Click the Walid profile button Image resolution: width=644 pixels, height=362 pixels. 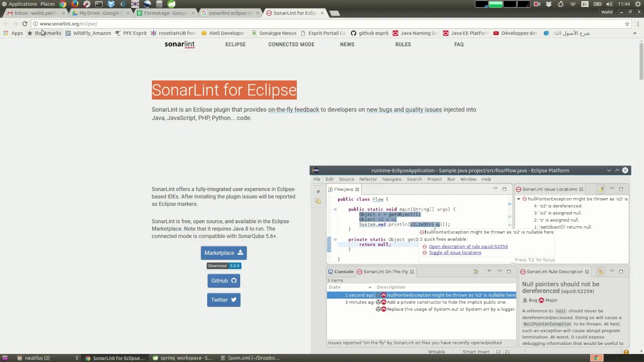click(x=607, y=12)
